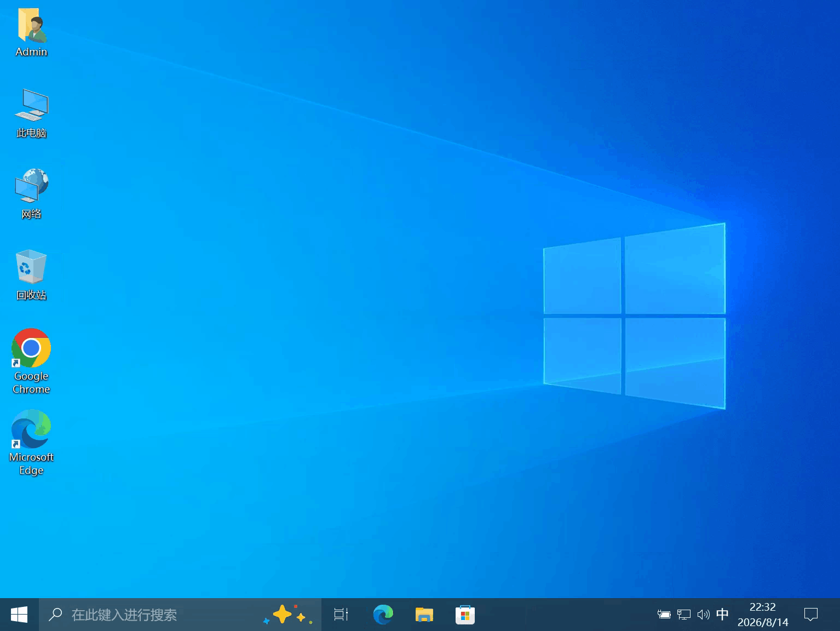
Task: Select the 此电脑 desktop icon
Action: (31, 113)
